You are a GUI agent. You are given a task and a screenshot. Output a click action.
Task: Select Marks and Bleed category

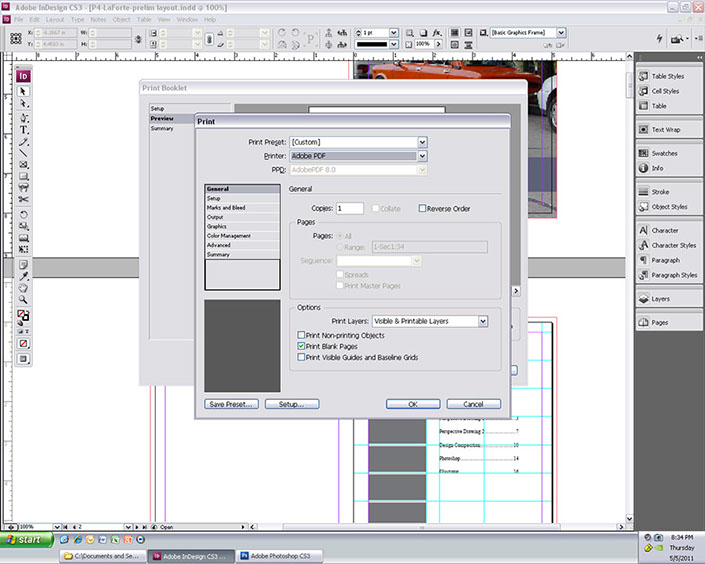[242, 208]
